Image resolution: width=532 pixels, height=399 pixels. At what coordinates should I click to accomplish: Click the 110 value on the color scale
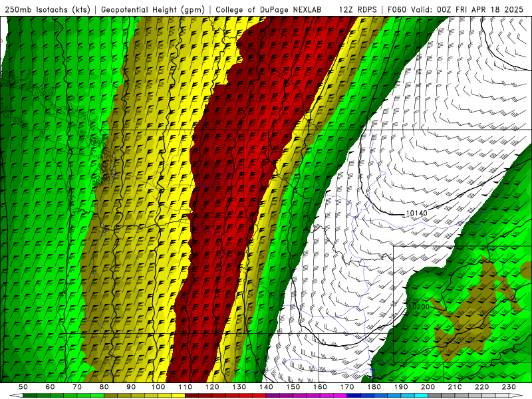[x=186, y=387]
